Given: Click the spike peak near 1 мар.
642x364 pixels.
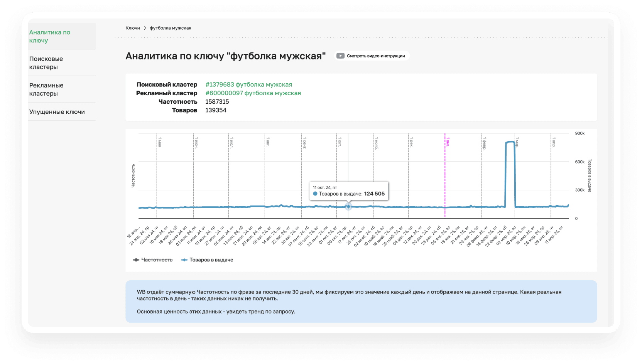Looking at the screenshot, I should point(510,142).
